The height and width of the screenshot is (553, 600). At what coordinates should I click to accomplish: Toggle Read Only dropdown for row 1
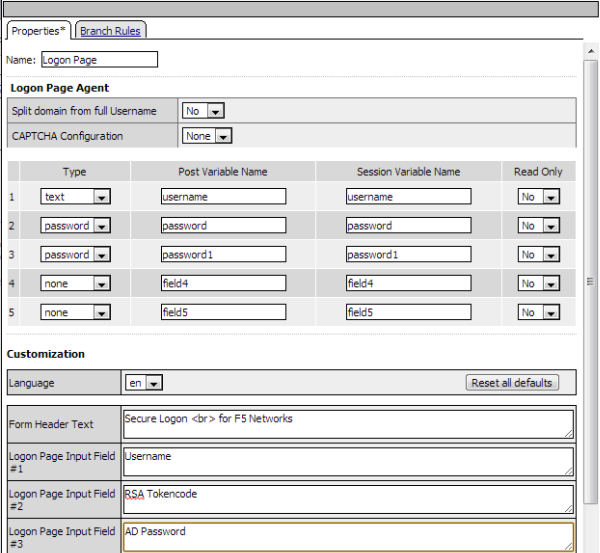pyautogui.click(x=538, y=197)
